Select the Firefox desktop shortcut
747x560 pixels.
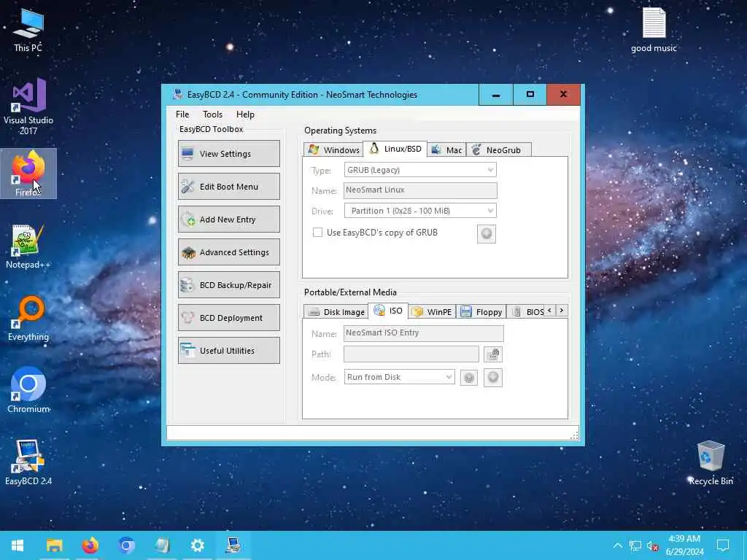(28, 174)
